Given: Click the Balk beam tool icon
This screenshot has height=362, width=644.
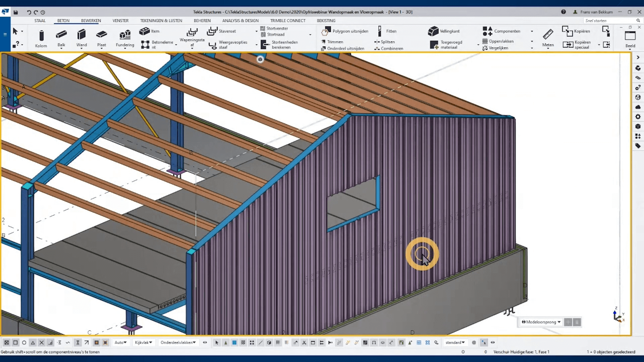Looking at the screenshot, I should coord(61,35).
